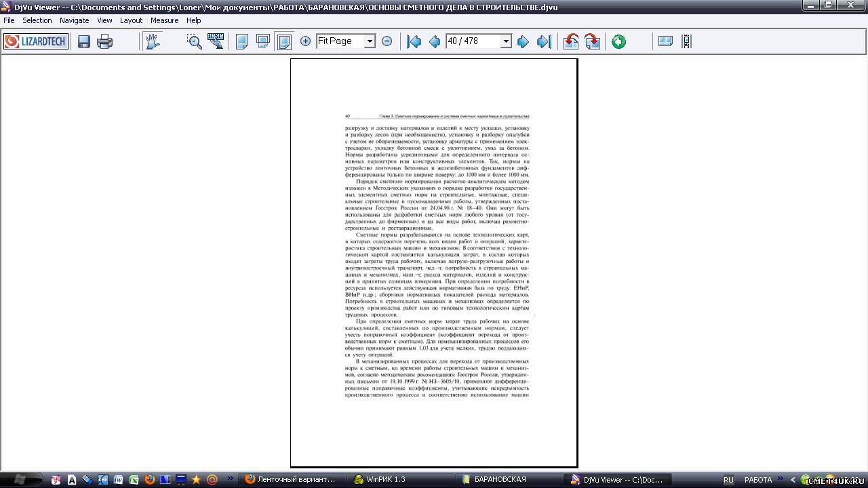The height and width of the screenshot is (488, 868).
Task: Click the orange @ mail quick launch icon
Action: 212,479
